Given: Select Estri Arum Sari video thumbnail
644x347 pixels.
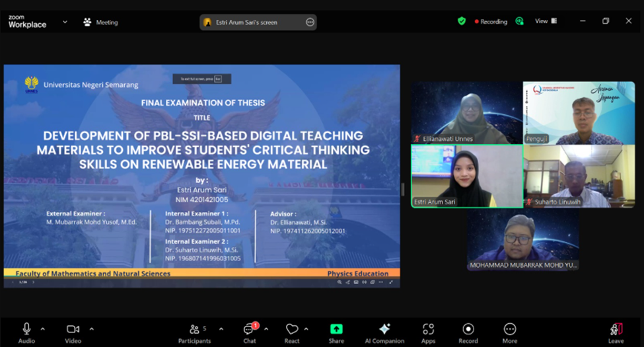Looking at the screenshot, I should click(467, 176).
